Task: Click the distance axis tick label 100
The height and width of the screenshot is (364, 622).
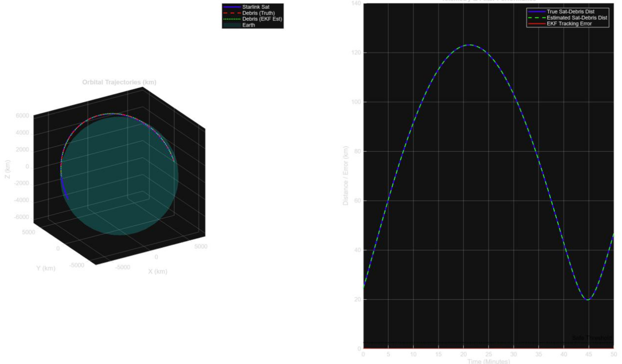Action: pos(356,102)
